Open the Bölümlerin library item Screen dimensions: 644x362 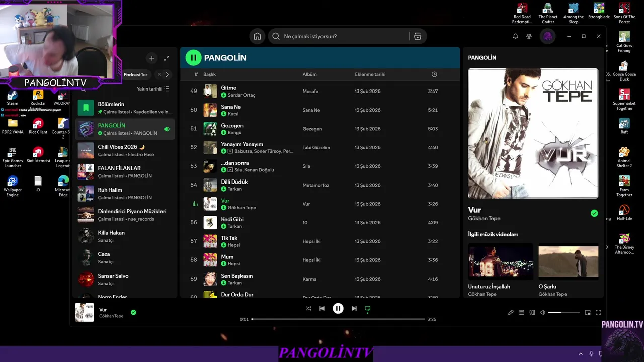[125, 108]
